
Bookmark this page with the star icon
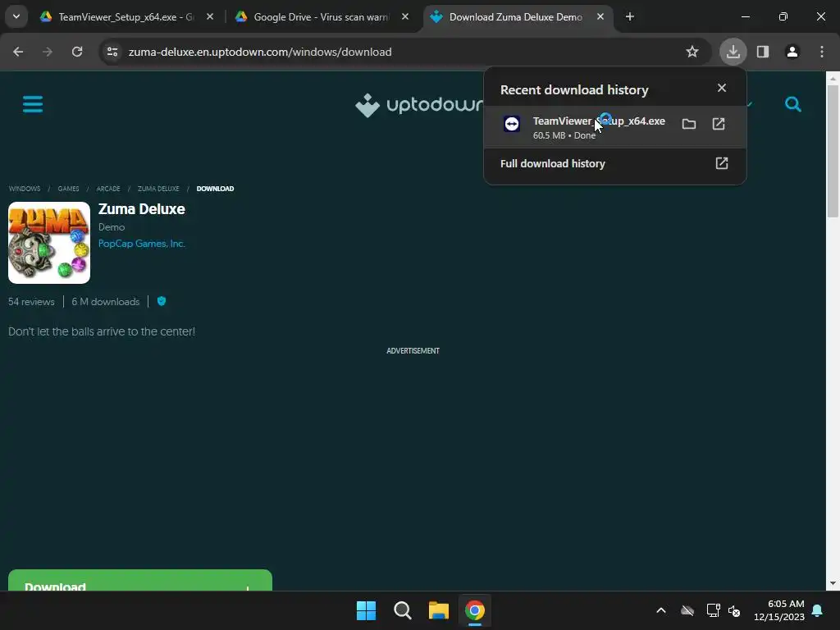[x=692, y=52]
